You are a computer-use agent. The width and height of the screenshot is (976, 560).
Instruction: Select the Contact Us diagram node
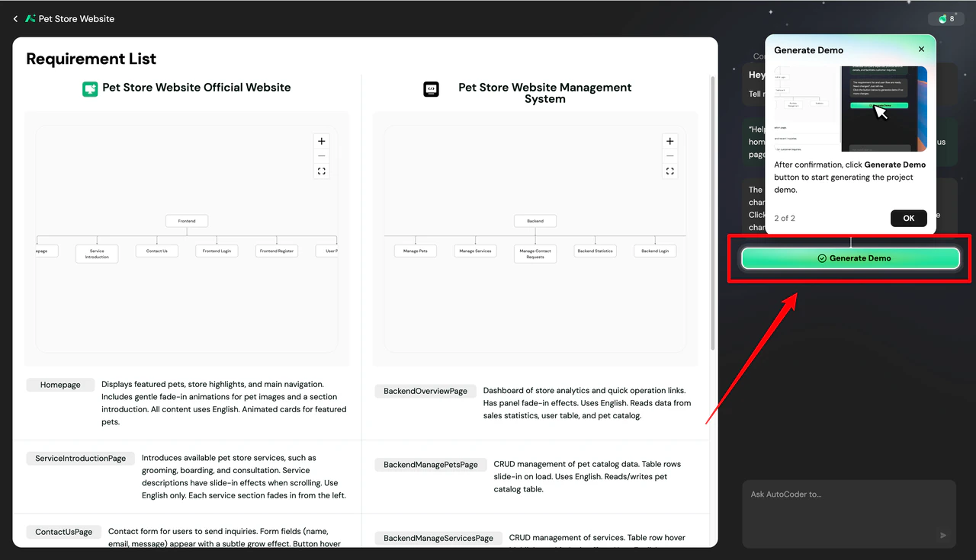coord(157,251)
